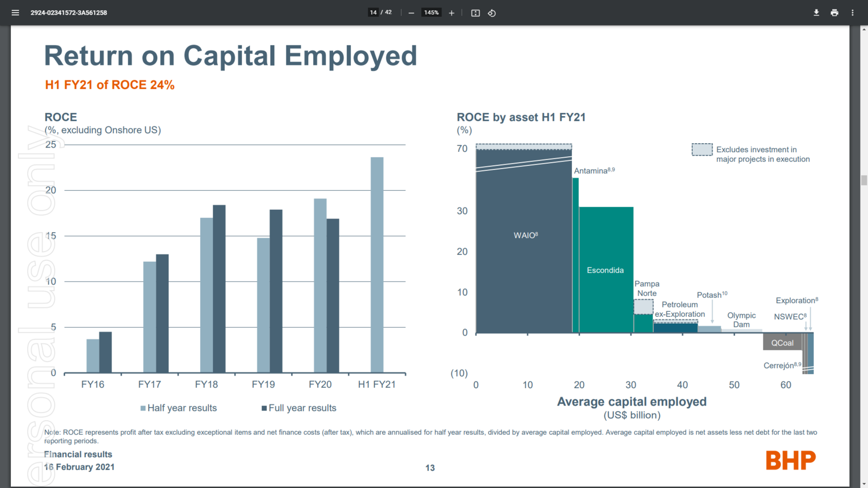Click the Cerrejón label
The image size is (868, 488).
[x=782, y=365]
